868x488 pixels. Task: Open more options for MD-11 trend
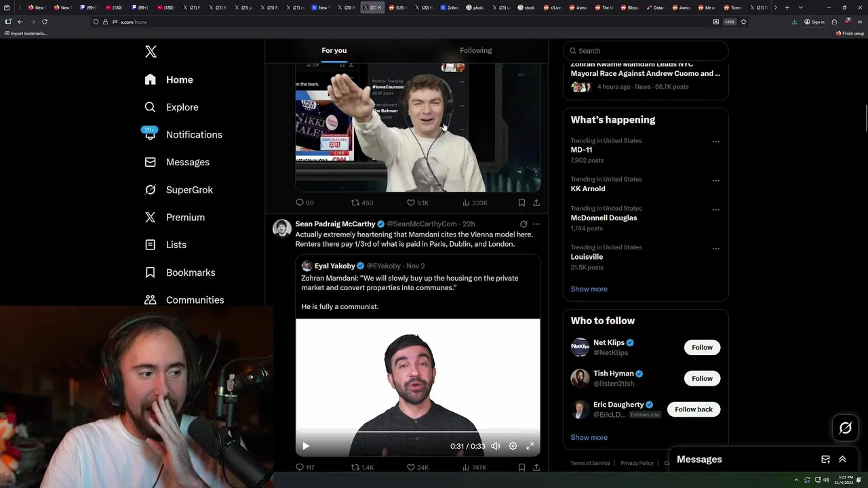(x=716, y=142)
